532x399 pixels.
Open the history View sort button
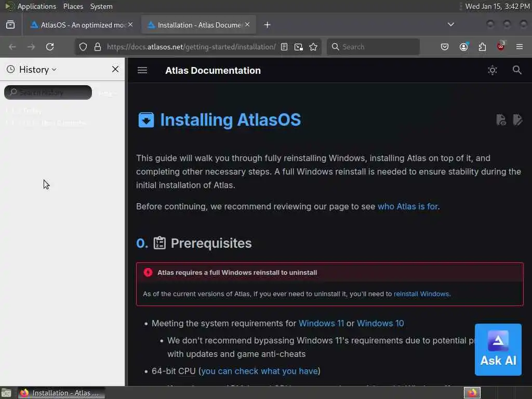point(107,93)
